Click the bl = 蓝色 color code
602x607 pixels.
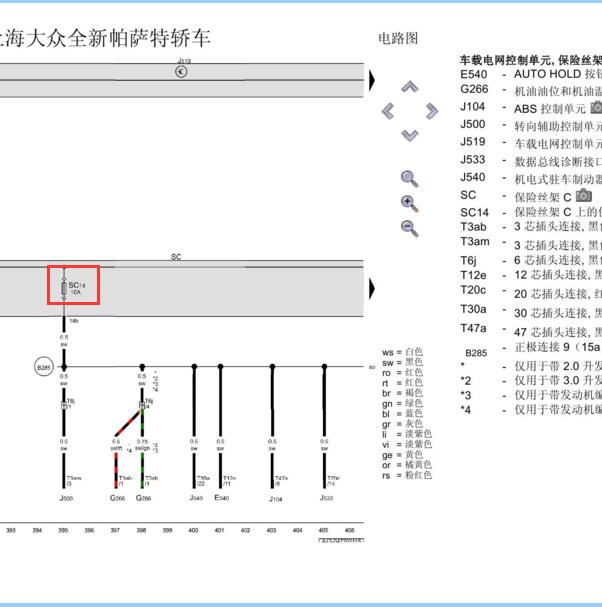[x=402, y=414]
